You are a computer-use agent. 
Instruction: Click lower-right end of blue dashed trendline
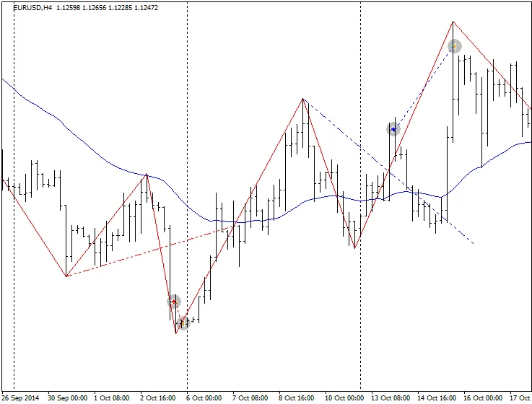coord(473,243)
